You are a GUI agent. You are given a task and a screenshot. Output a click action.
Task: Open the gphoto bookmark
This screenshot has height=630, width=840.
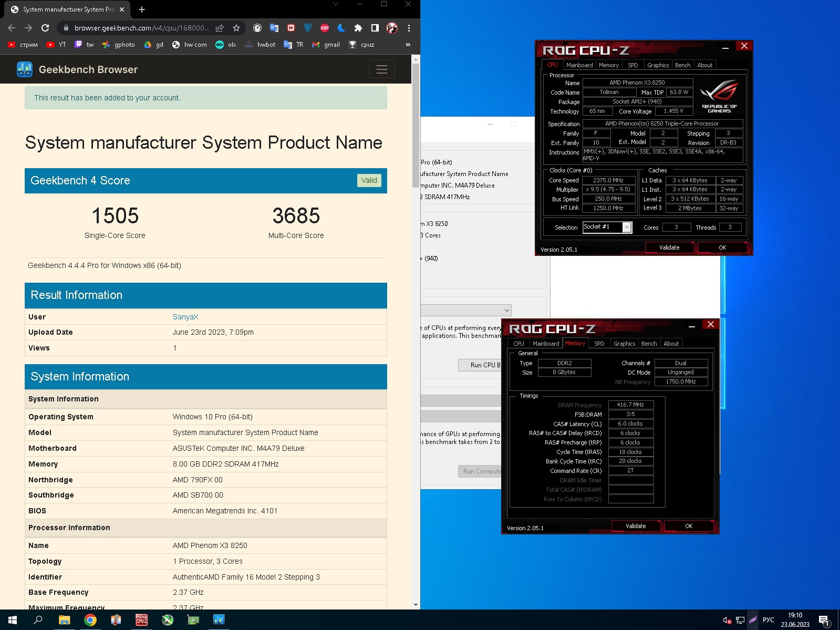click(x=119, y=45)
